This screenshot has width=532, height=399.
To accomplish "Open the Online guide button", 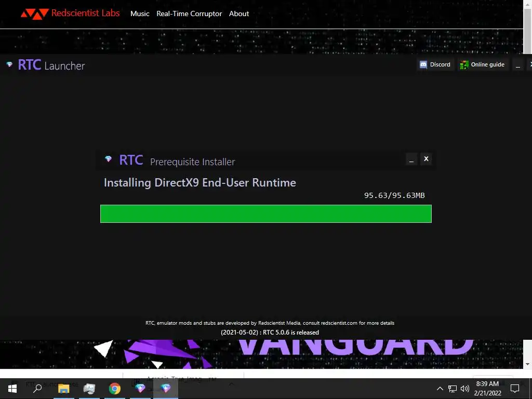I will pos(483,64).
